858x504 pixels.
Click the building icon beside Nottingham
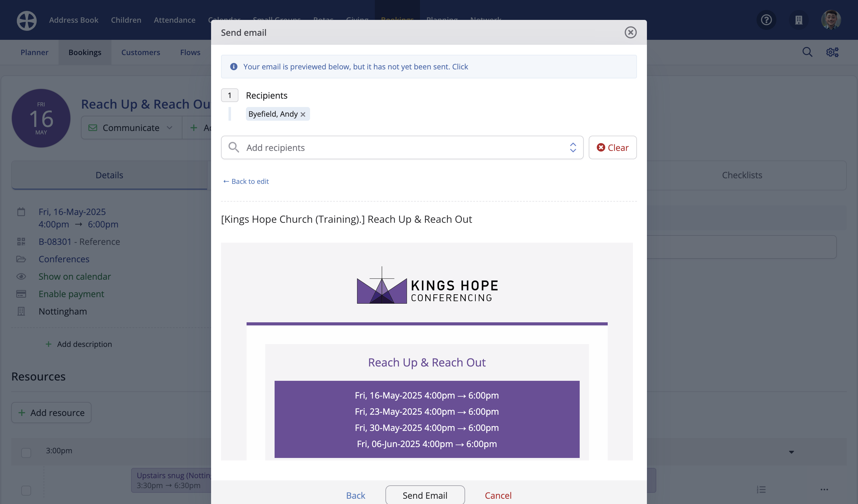pyautogui.click(x=21, y=311)
